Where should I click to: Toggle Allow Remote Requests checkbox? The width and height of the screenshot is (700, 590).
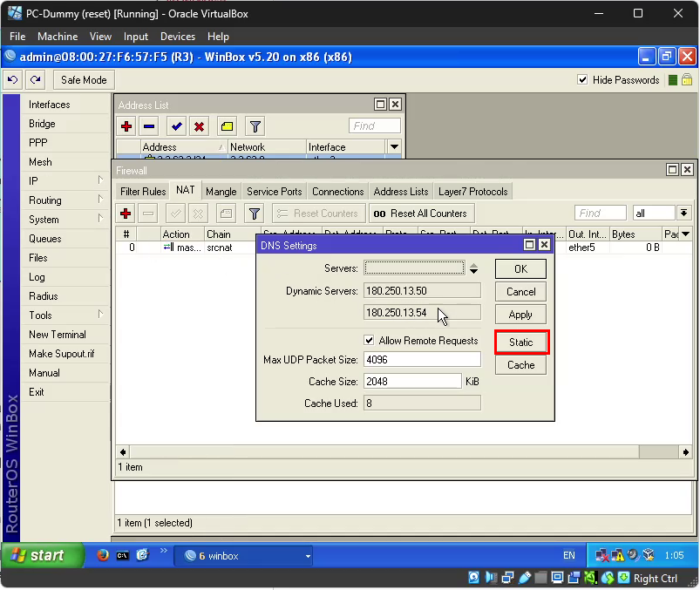pos(369,341)
